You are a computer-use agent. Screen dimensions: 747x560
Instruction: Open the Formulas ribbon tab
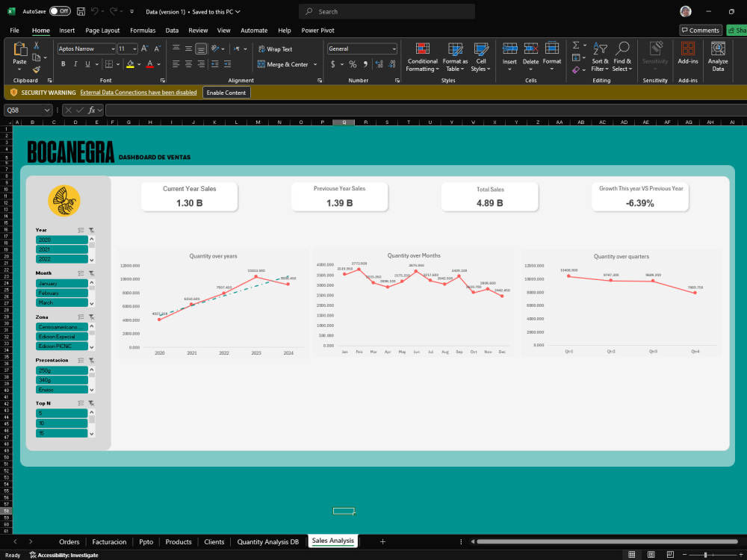point(143,31)
